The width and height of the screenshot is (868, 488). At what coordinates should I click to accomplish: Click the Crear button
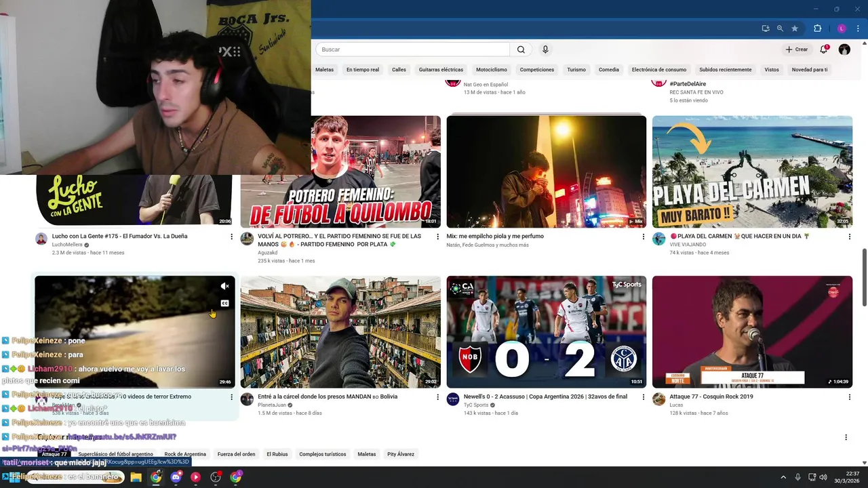click(797, 49)
